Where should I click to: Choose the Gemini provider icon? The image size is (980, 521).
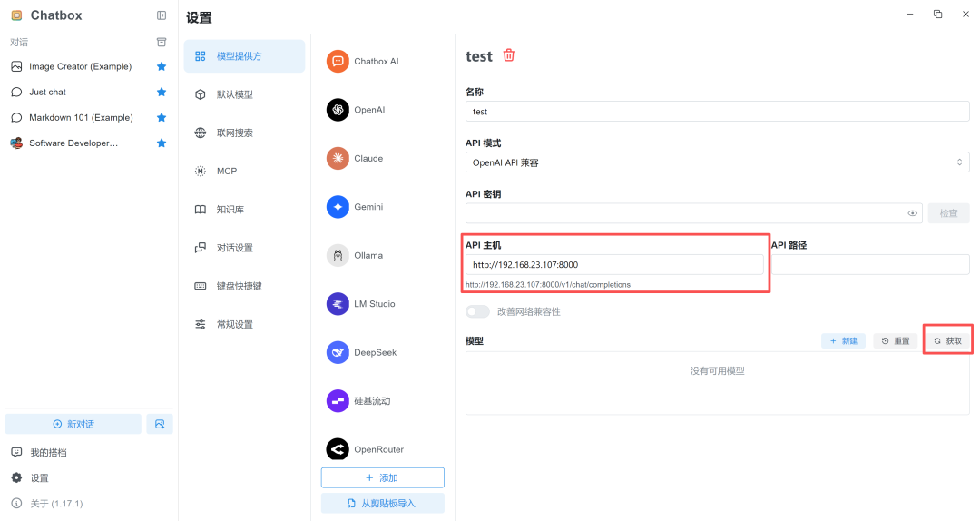click(x=338, y=207)
